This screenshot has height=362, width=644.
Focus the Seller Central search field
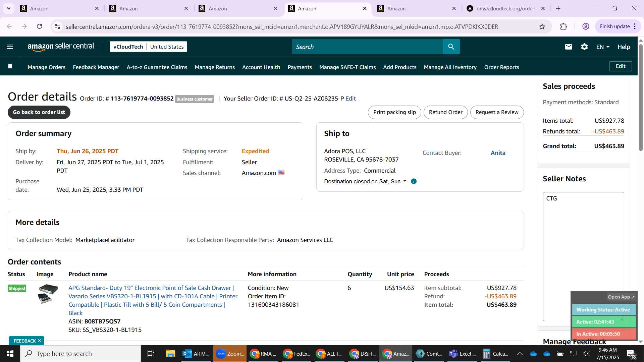coord(367,47)
